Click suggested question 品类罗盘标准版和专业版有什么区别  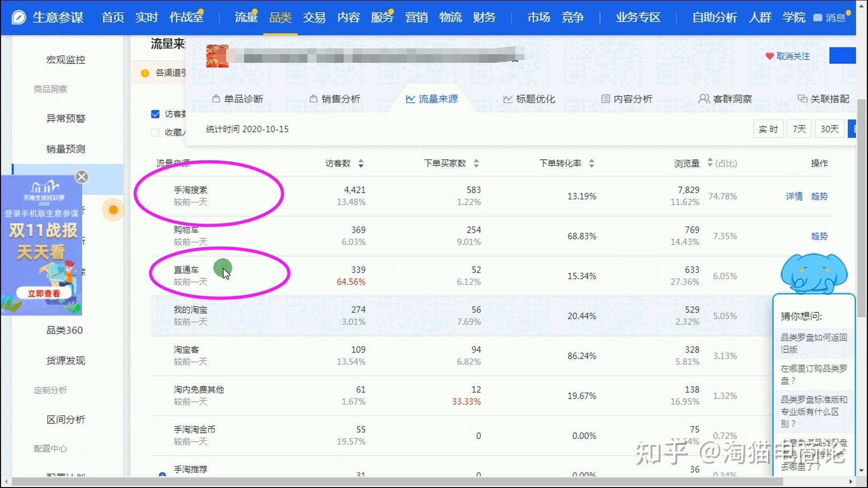pyautogui.click(x=814, y=412)
